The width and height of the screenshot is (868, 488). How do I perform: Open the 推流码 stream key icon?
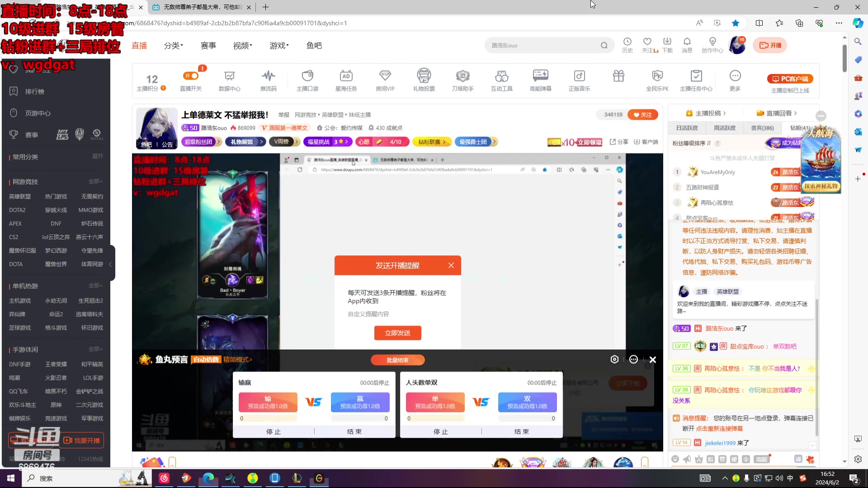click(x=268, y=80)
